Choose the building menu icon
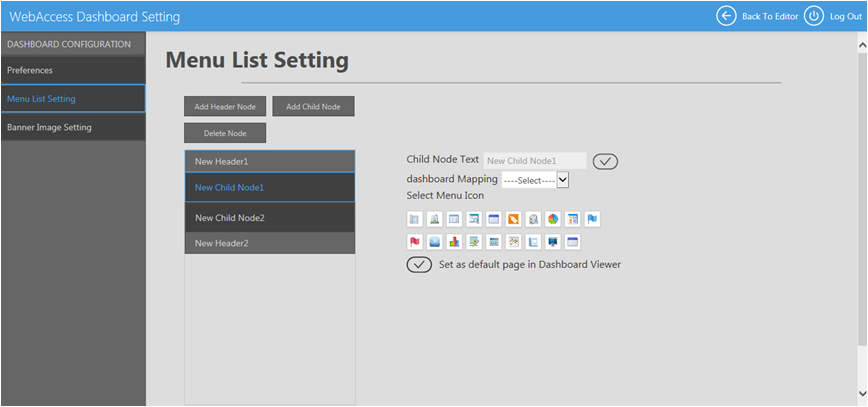868x407 pixels. pos(435,219)
